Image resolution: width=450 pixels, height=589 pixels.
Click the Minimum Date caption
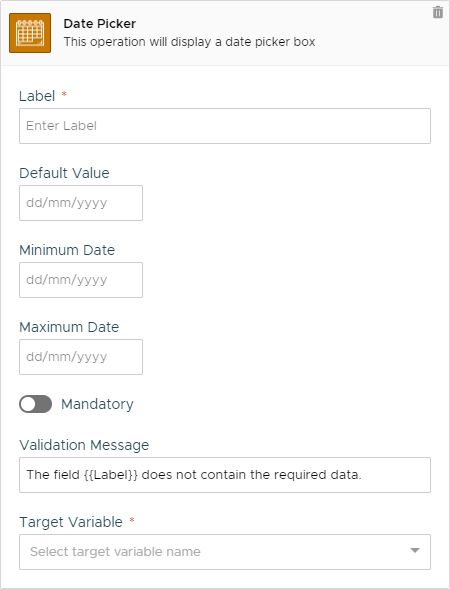(x=67, y=250)
